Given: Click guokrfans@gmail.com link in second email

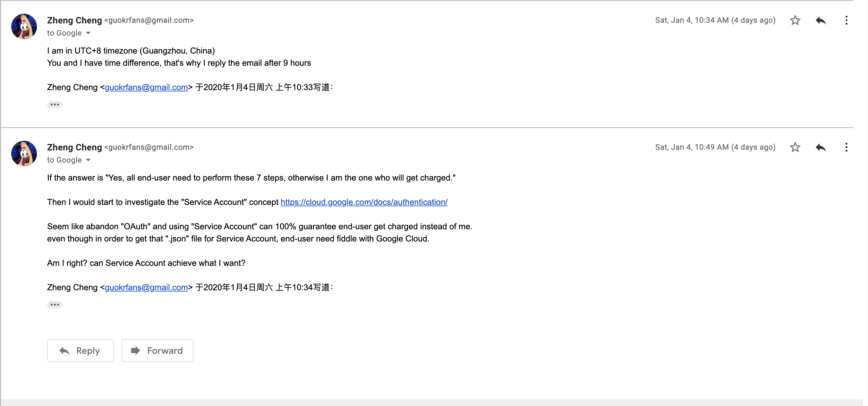Looking at the screenshot, I should (146, 287).
